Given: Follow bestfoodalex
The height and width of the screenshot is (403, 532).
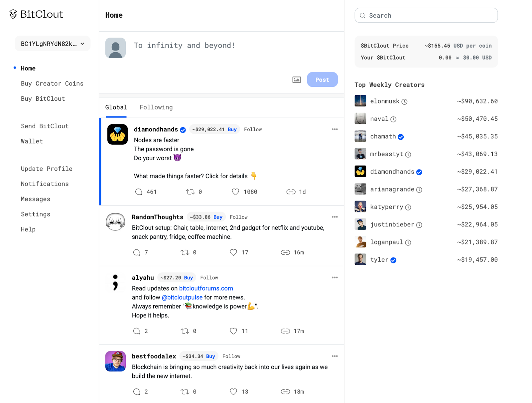Looking at the screenshot, I should 231,356.
